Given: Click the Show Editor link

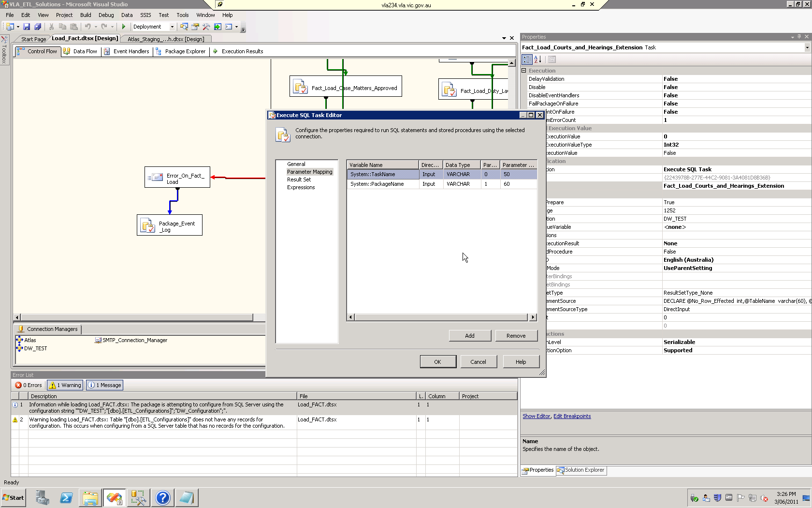Looking at the screenshot, I should point(536,416).
